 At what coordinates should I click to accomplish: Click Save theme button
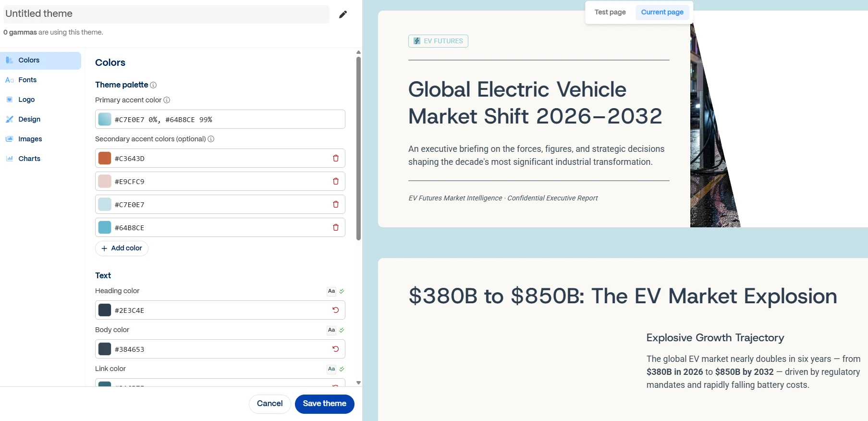click(325, 404)
